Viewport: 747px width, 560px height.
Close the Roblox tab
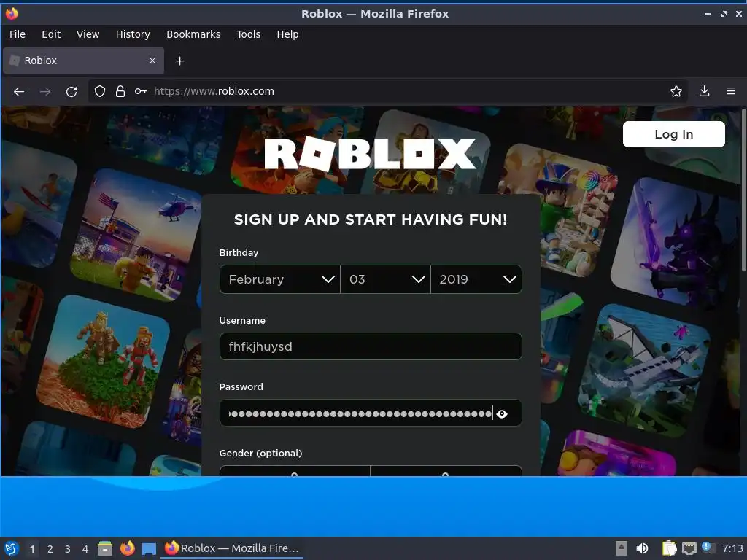pos(152,61)
